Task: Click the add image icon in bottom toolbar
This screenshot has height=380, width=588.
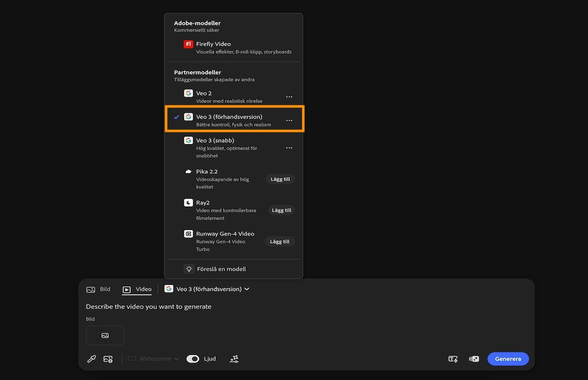Action: coord(108,359)
